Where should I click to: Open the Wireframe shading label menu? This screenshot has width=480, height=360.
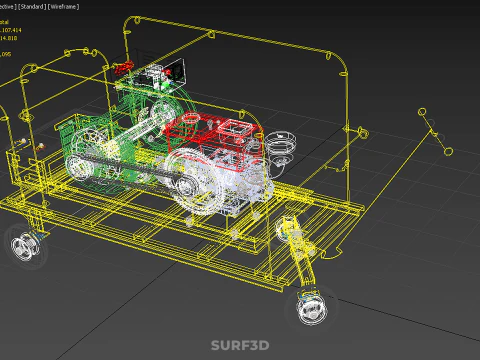[64, 7]
